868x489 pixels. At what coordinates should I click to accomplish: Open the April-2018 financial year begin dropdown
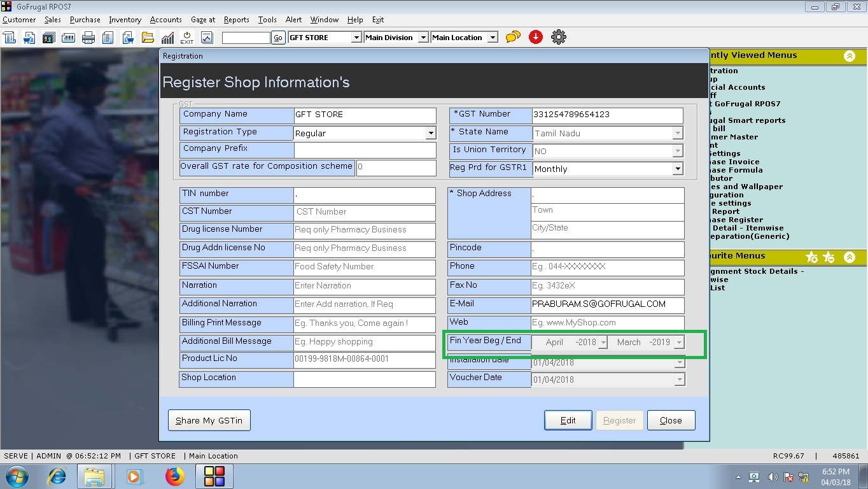coord(603,343)
